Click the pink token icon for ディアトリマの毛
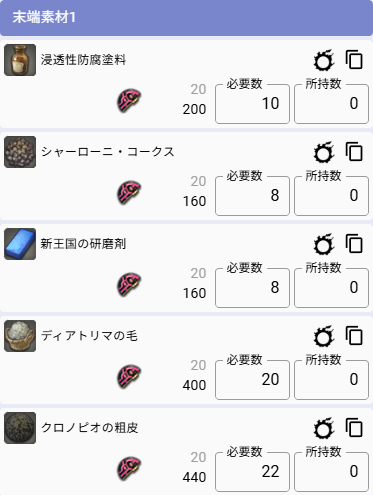This screenshot has height=495, width=373. 129,376
